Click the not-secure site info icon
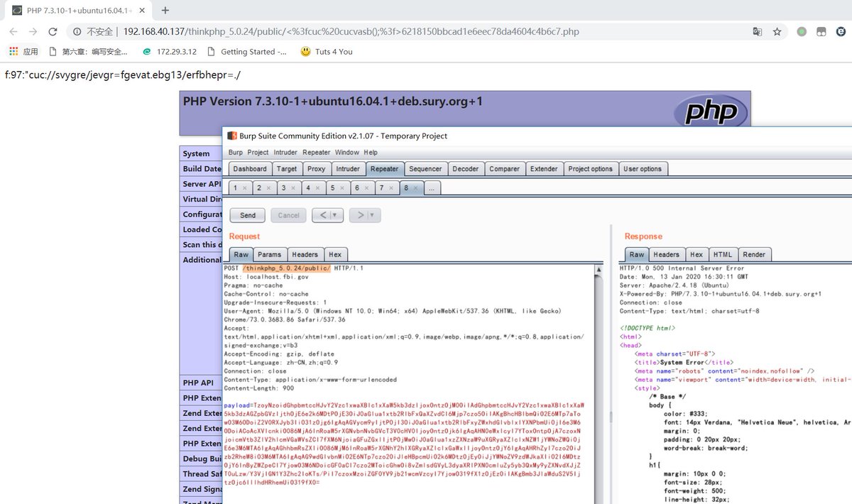Image resolution: width=852 pixels, height=504 pixels. tap(77, 31)
